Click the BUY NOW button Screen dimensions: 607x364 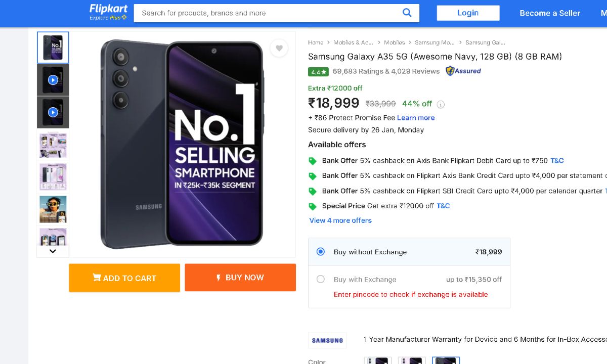pos(240,278)
